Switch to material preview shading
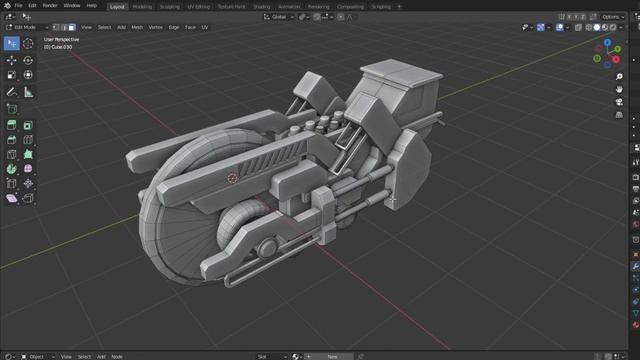This screenshot has width=640, height=360. click(x=605, y=27)
